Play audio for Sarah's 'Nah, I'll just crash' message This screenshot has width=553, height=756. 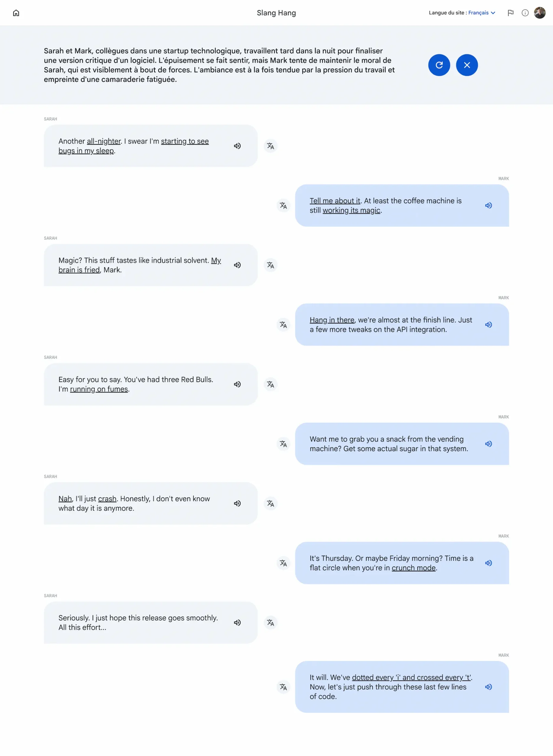pos(237,503)
